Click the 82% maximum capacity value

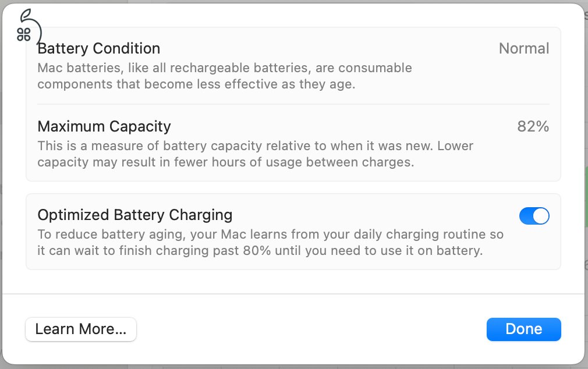[533, 126]
